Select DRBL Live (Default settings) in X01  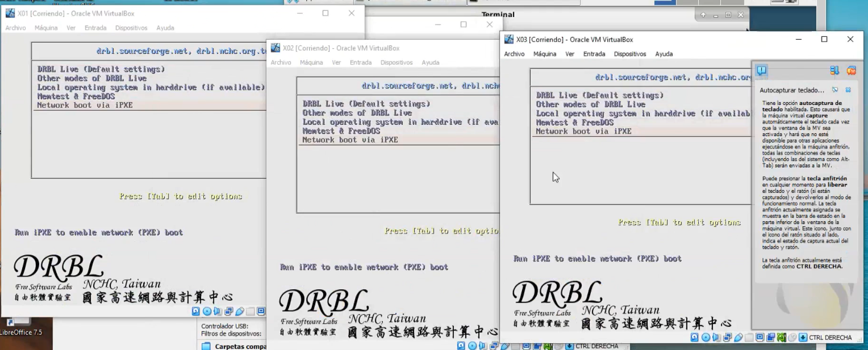[x=101, y=69]
